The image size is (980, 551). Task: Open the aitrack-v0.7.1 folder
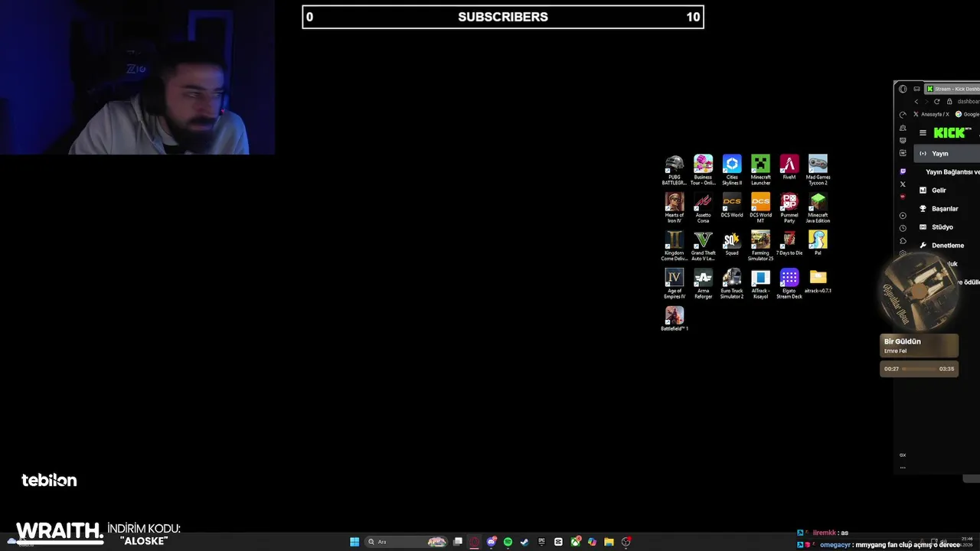(818, 280)
